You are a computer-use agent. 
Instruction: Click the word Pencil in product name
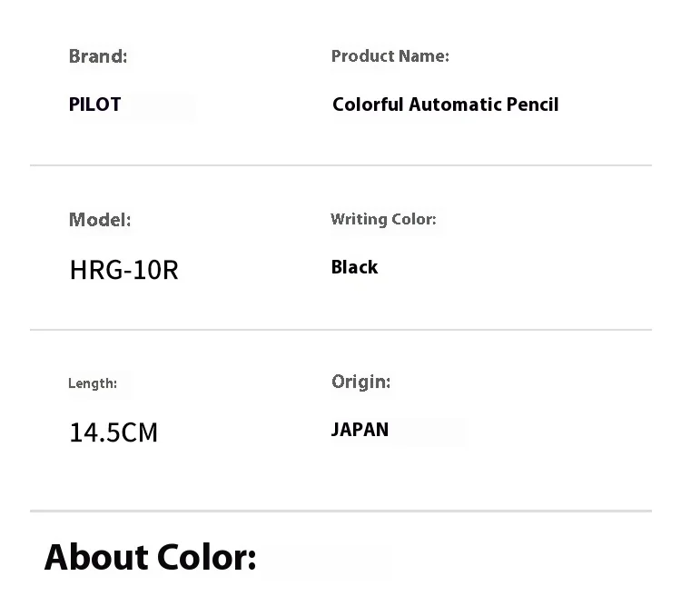[533, 104]
